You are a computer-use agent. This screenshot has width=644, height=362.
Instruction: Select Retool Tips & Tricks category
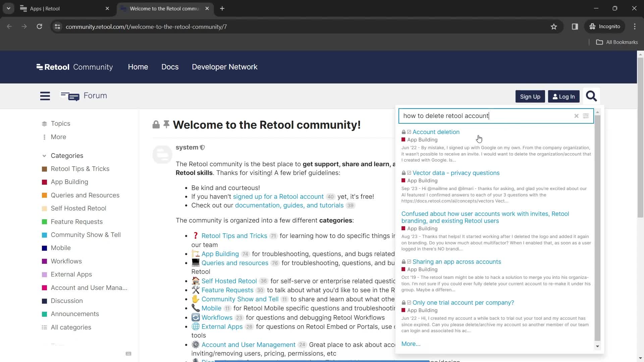coord(80,169)
